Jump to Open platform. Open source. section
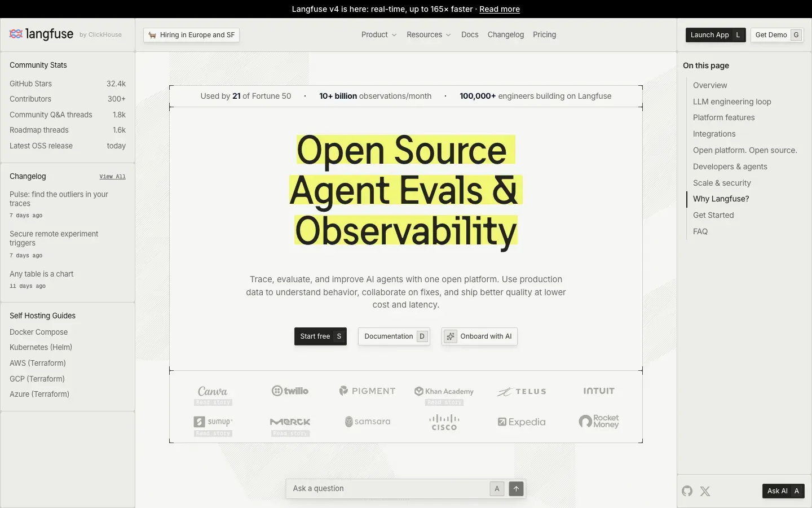This screenshot has width=812, height=508. [x=745, y=150]
